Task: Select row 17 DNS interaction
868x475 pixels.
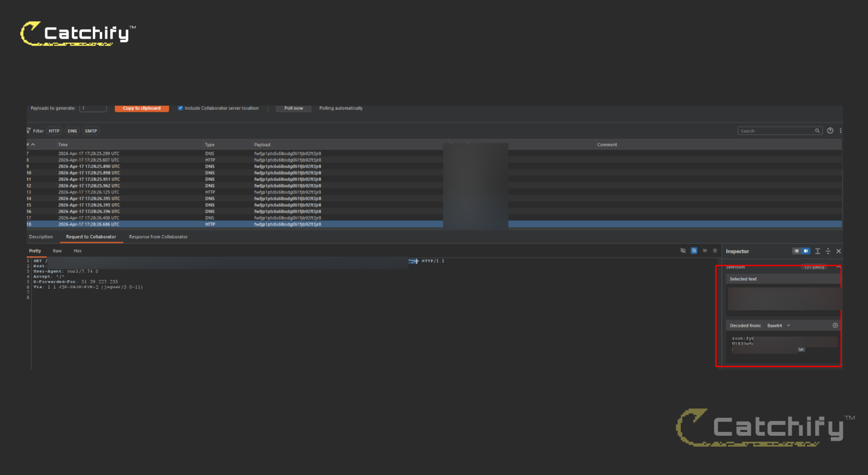Action: click(x=434, y=218)
